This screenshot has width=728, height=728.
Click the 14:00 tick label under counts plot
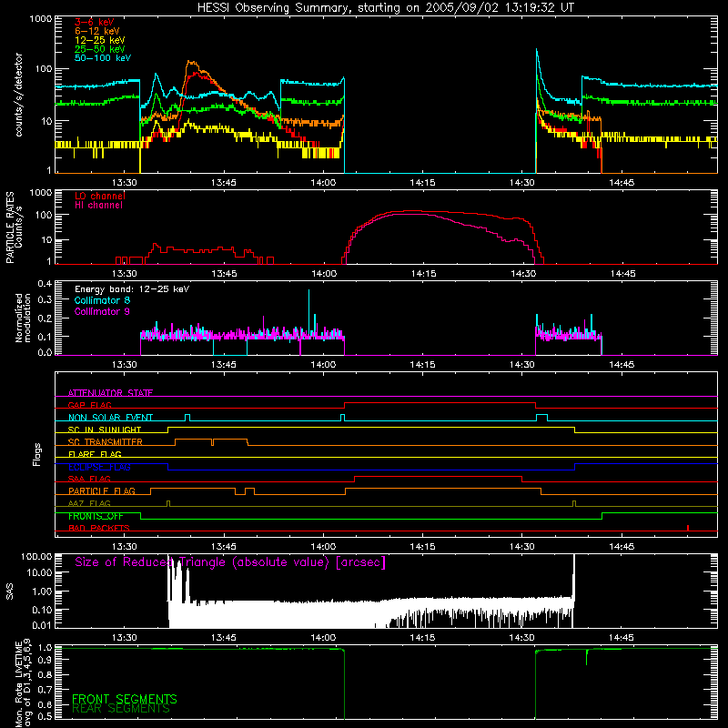323,183
